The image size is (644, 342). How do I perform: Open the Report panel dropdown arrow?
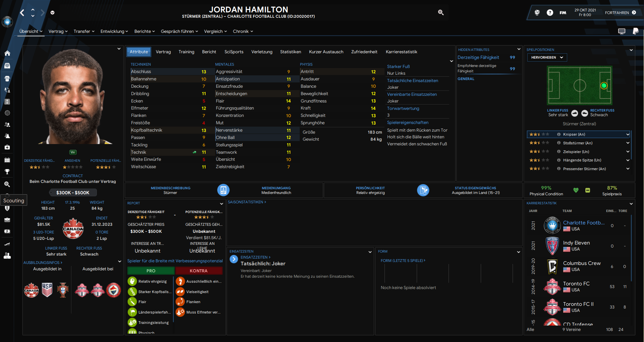click(x=221, y=203)
